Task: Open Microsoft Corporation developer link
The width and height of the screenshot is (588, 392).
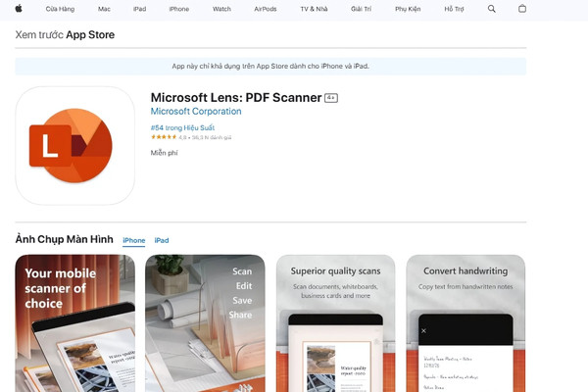Action: coord(196,112)
